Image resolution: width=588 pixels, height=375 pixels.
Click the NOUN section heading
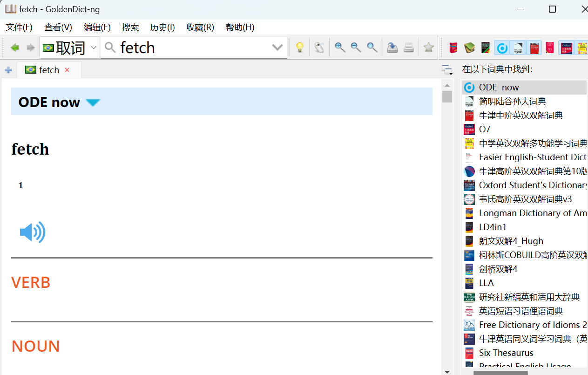36,347
